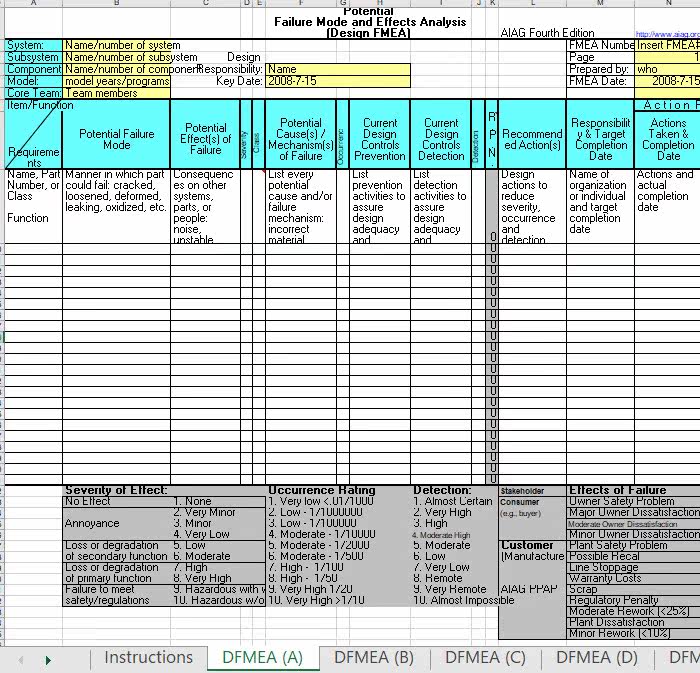
Task: Select the 'Subsystem' label cell
Action: point(33,57)
